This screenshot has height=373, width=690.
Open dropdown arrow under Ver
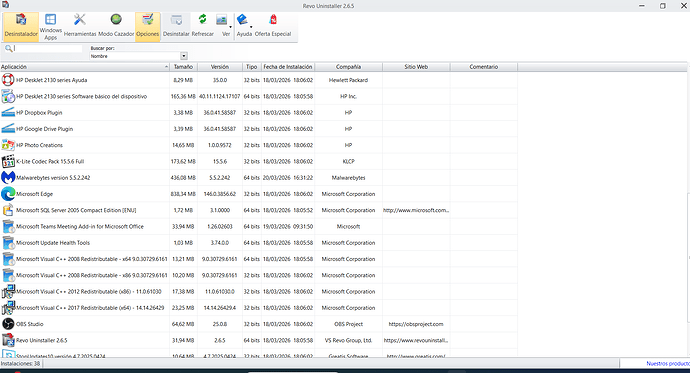231,27
